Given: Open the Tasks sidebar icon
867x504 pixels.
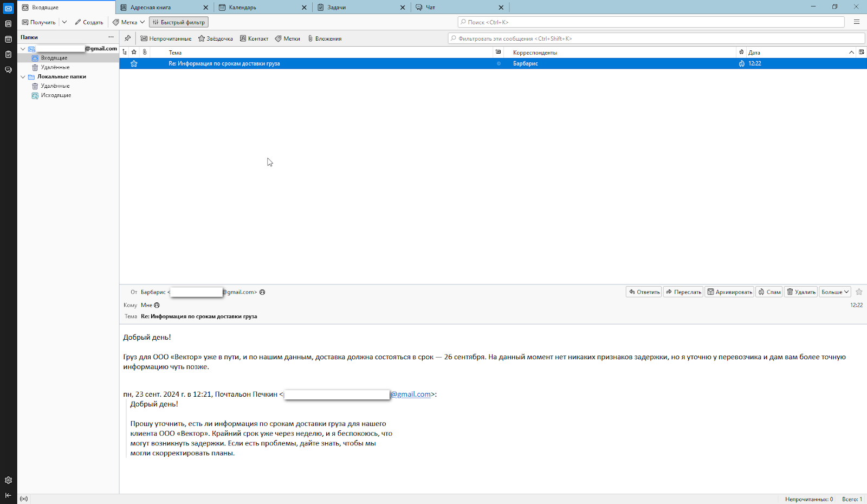Looking at the screenshot, I should [8, 54].
